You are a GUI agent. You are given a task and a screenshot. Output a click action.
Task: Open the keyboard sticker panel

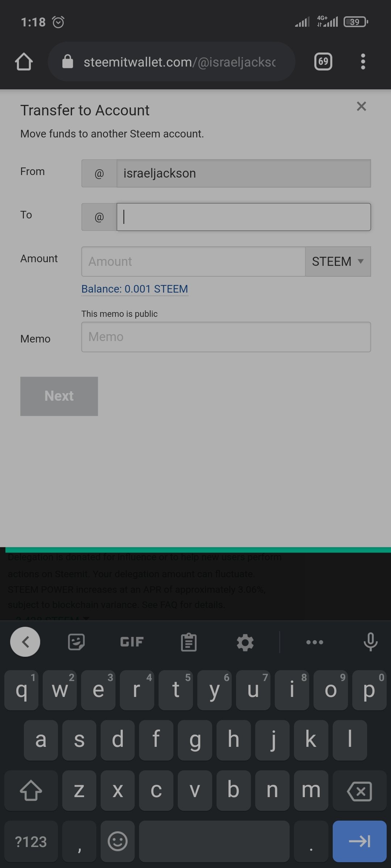point(76,642)
